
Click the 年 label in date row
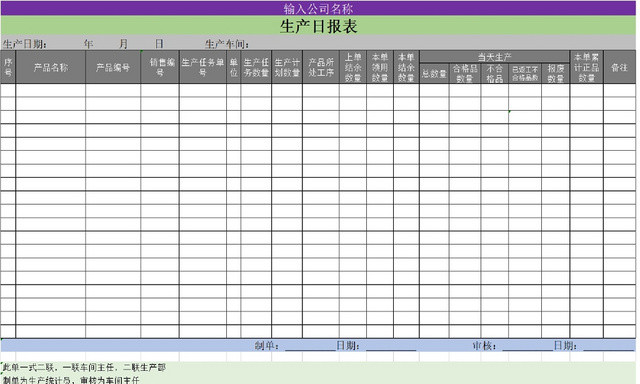point(89,44)
